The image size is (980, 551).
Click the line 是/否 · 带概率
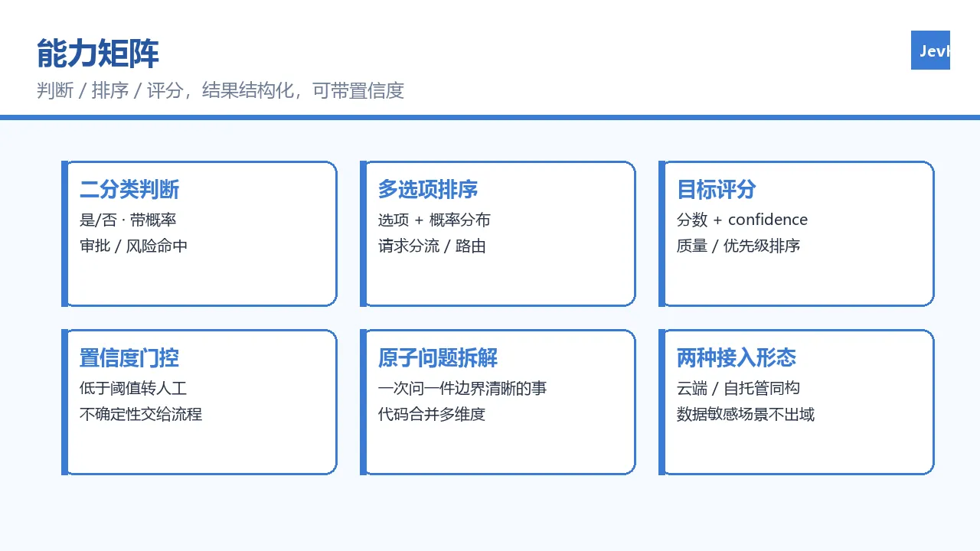pyautogui.click(x=128, y=220)
